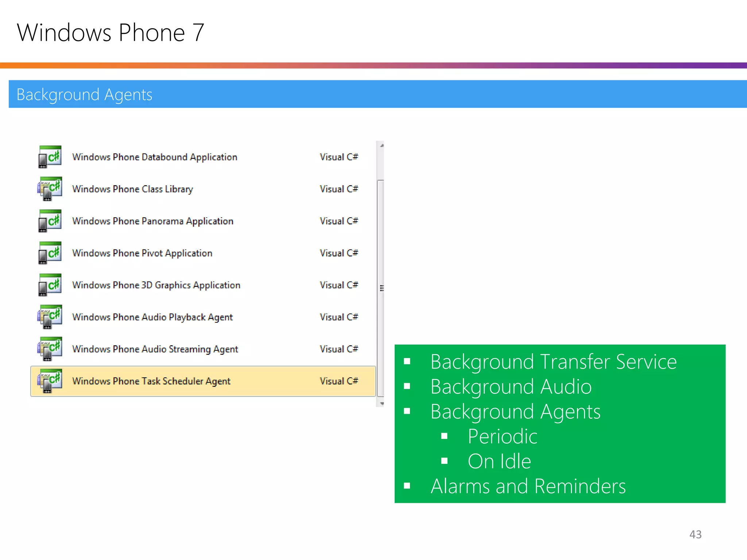Click the 3D Graphics Application template icon
Image resolution: width=747 pixels, height=560 pixels.
click(x=50, y=285)
